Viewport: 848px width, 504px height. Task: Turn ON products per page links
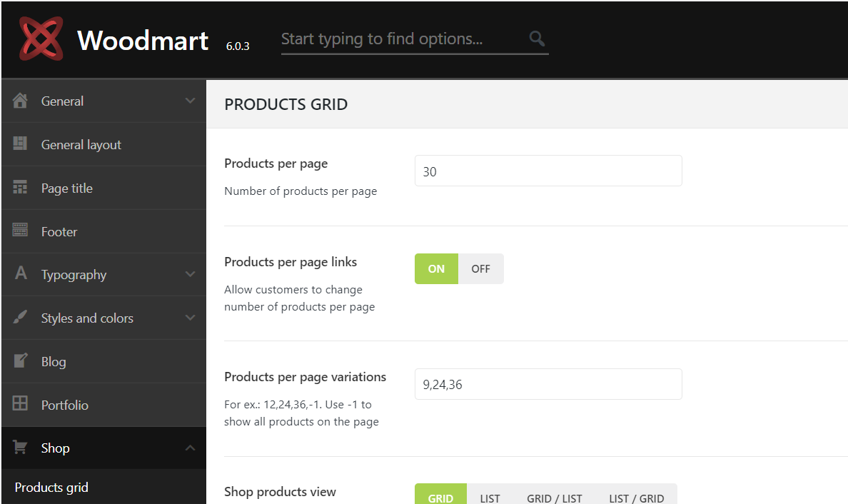pyautogui.click(x=436, y=269)
